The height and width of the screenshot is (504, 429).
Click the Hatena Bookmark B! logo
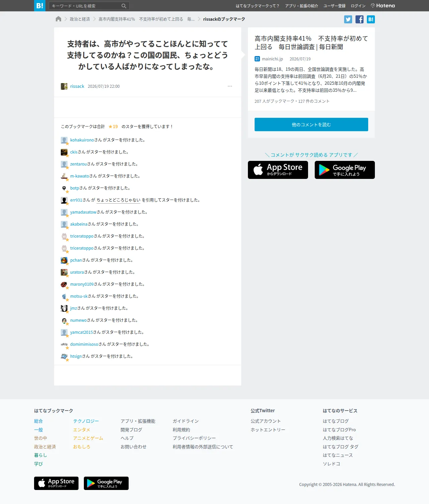click(40, 6)
